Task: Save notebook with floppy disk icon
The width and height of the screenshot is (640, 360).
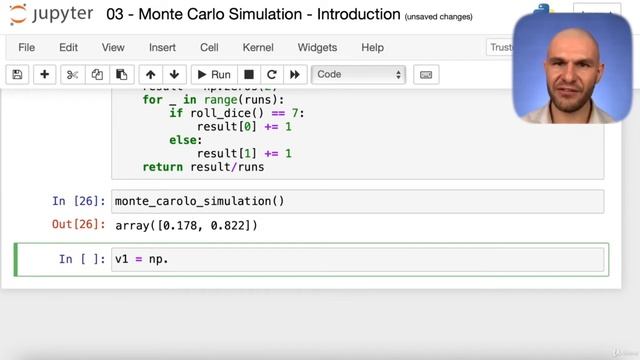Action: tap(17, 75)
